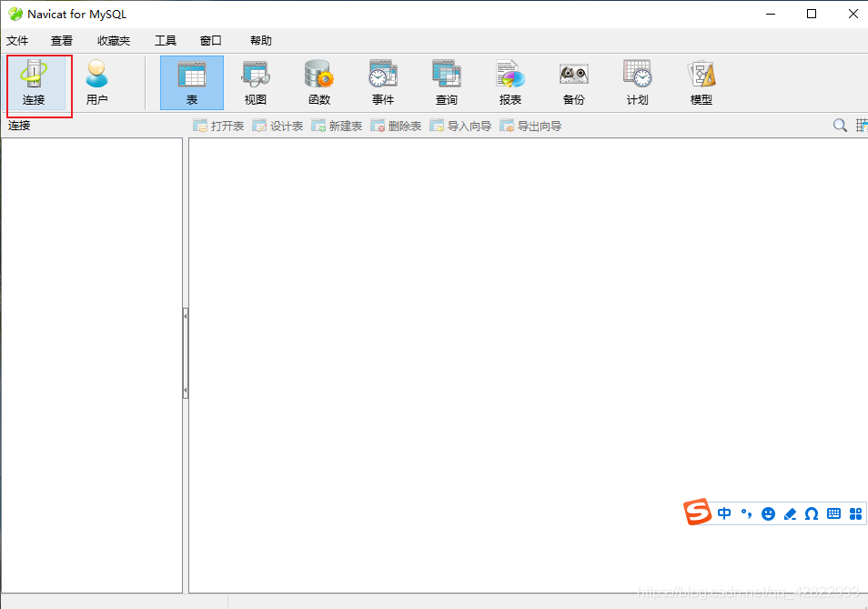Click the 报表 (Report) icon
Screen dimensions: 868x609
coord(510,83)
